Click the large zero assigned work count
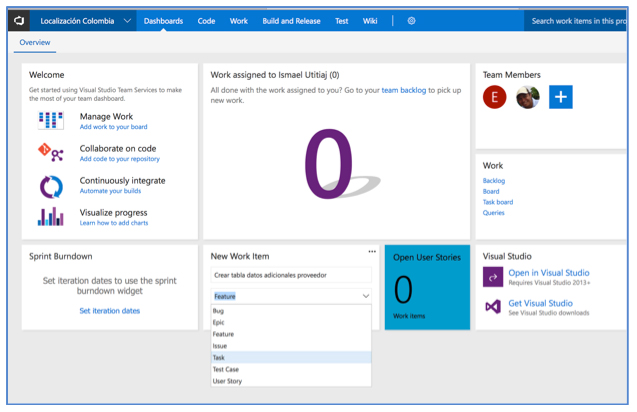This screenshot has width=637, height=412. click(329, 163)
